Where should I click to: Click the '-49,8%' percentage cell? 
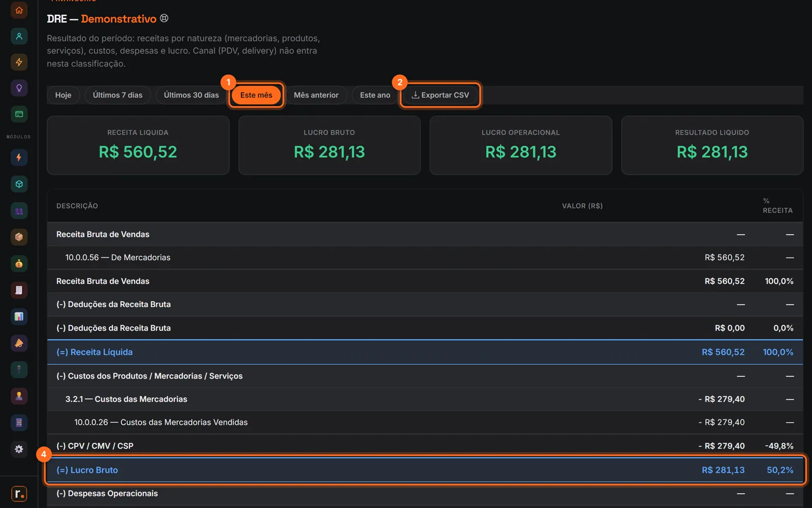(x=779, y=446)
